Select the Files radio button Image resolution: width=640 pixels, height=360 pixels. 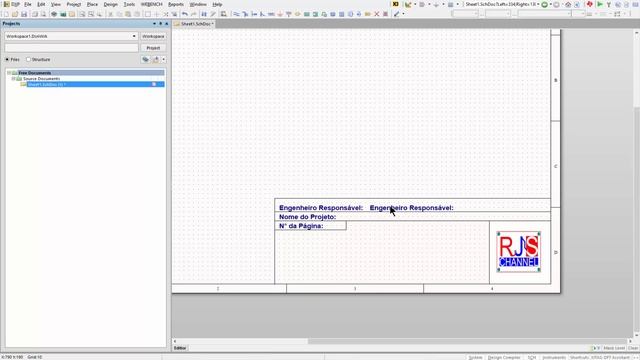point(7,60)
